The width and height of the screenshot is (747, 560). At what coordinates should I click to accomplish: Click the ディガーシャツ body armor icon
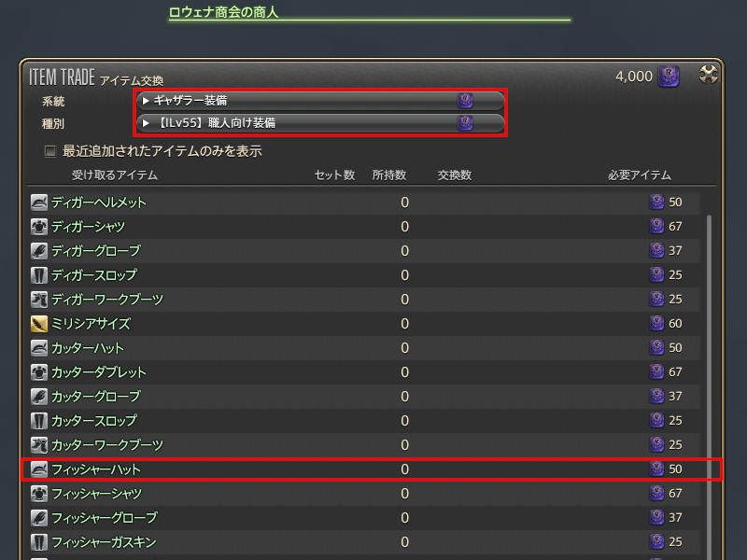pos(39,227)
